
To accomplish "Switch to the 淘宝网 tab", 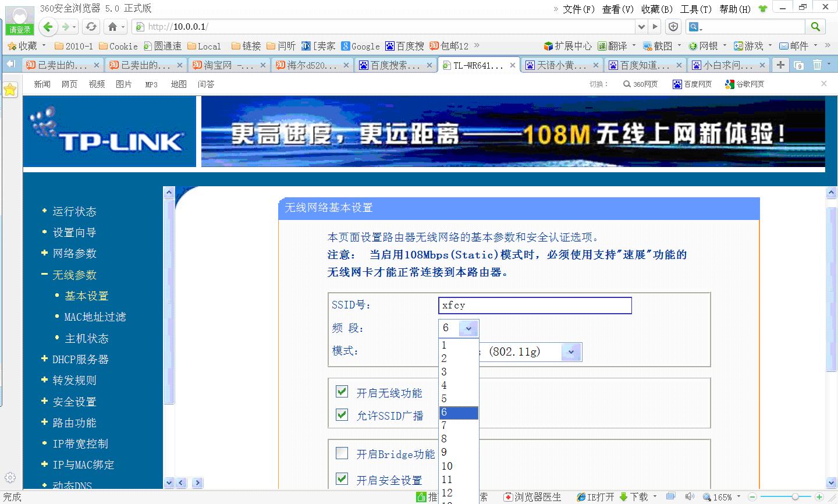I will (x=229, y=65).
